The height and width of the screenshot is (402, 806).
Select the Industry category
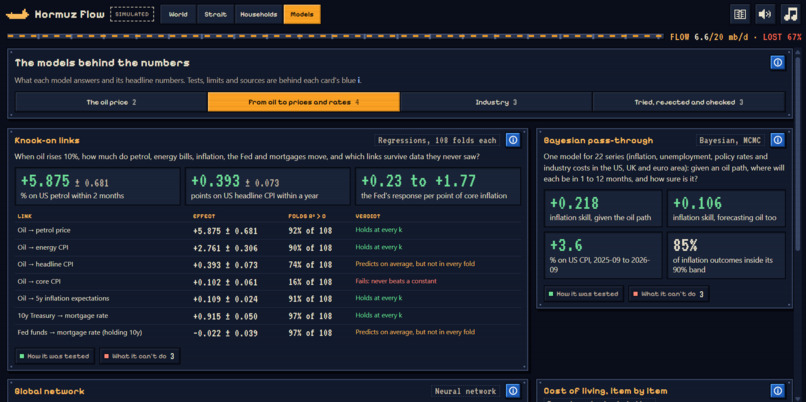click(496, 102)
